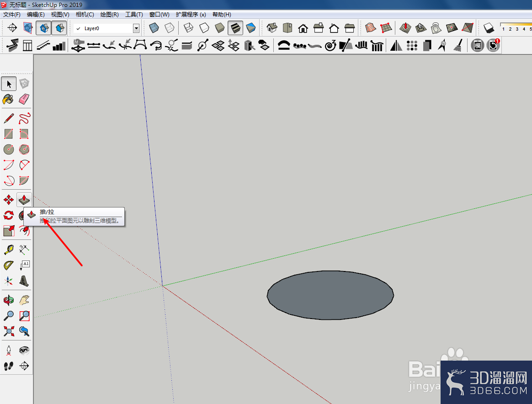Viewport: 532px width, 404px height.
Task: Click Zoom Extents tool
Action: tap(9, 331)
